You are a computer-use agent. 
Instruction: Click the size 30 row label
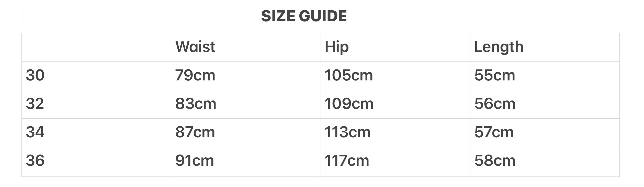(x=35, y=75)
